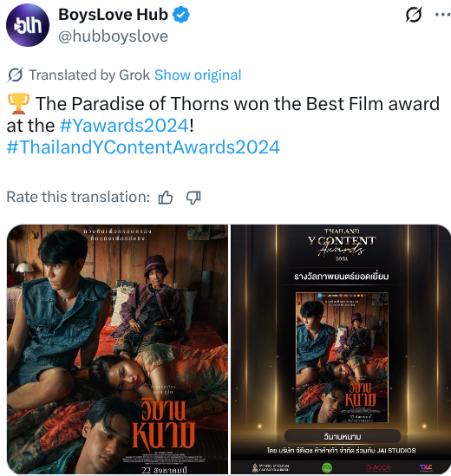
Task: Click the small poster inside awards image
Action: [342, 357]
